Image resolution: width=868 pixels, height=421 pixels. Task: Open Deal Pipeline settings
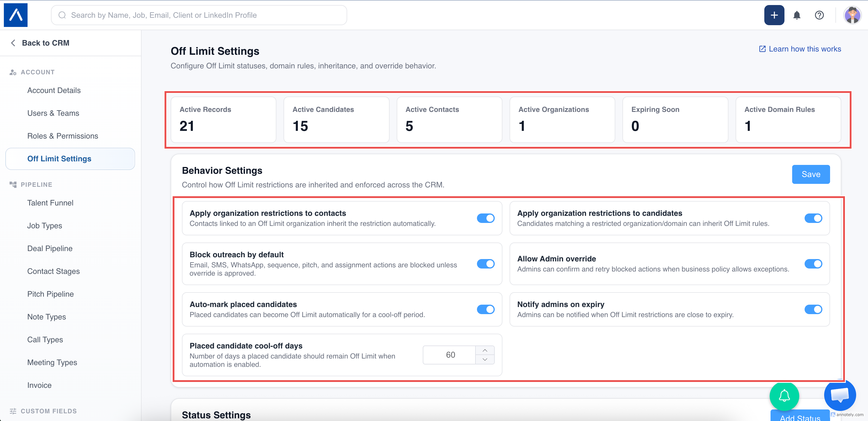point(50,248)
